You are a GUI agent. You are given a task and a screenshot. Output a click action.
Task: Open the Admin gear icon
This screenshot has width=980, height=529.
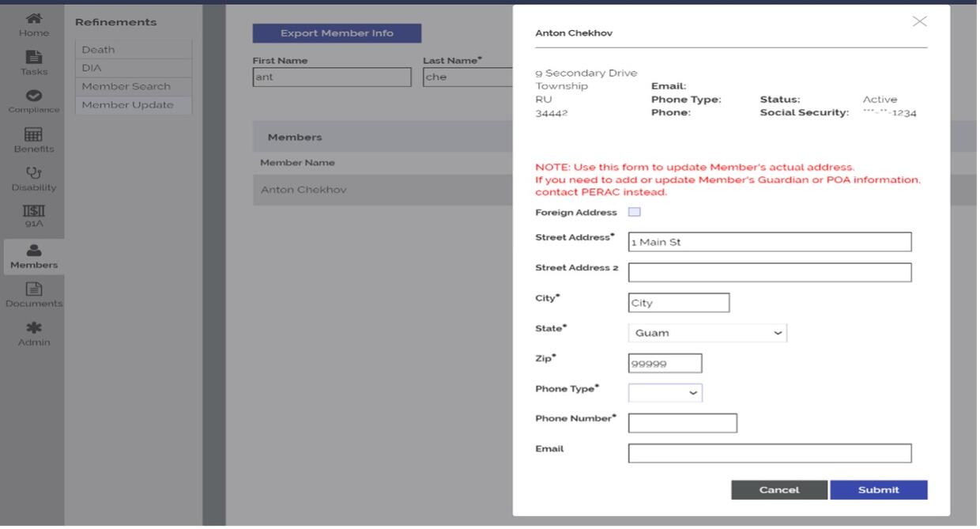pyautogui.click(x=33, y=330)
